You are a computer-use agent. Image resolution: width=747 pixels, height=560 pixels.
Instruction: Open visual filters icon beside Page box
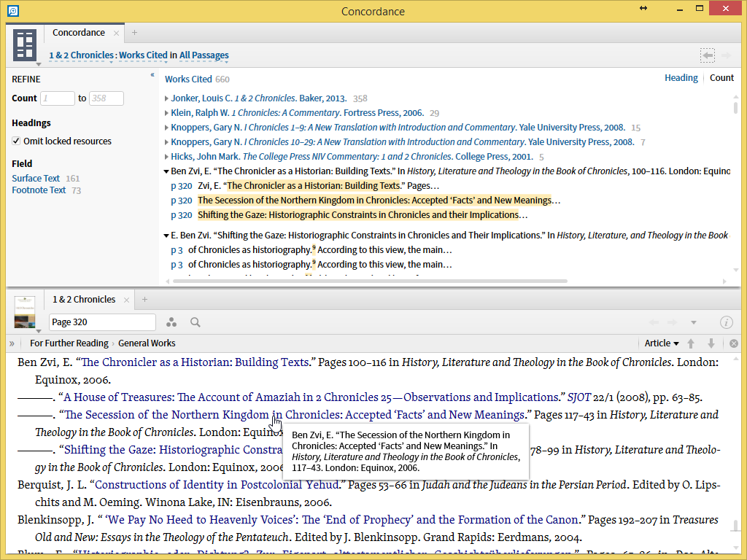[171, 322]
